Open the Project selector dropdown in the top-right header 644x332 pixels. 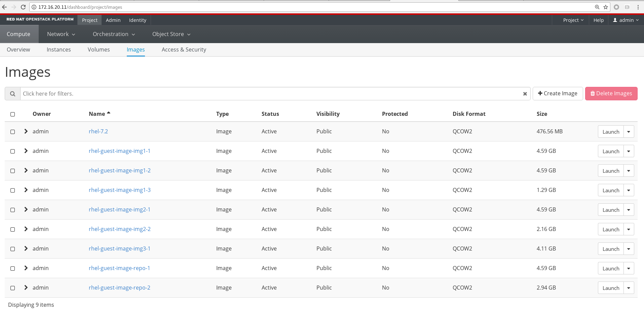coord(573,20)
